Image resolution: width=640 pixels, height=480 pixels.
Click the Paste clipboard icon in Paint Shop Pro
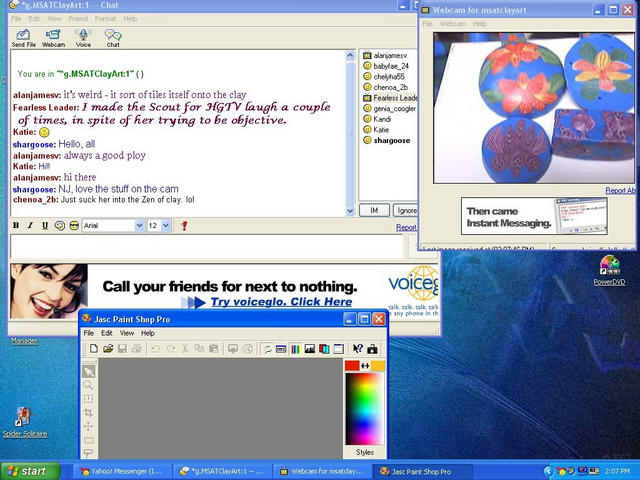tap(213, 349)
